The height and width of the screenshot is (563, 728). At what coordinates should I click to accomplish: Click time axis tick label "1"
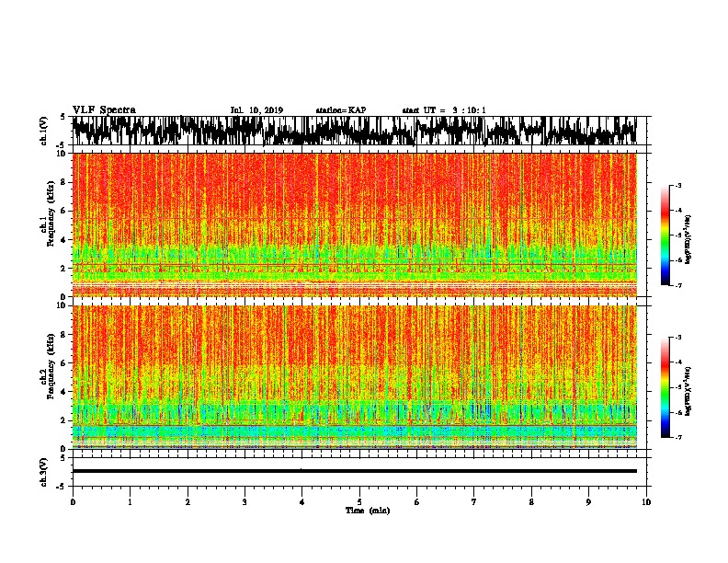click(130, 502)
